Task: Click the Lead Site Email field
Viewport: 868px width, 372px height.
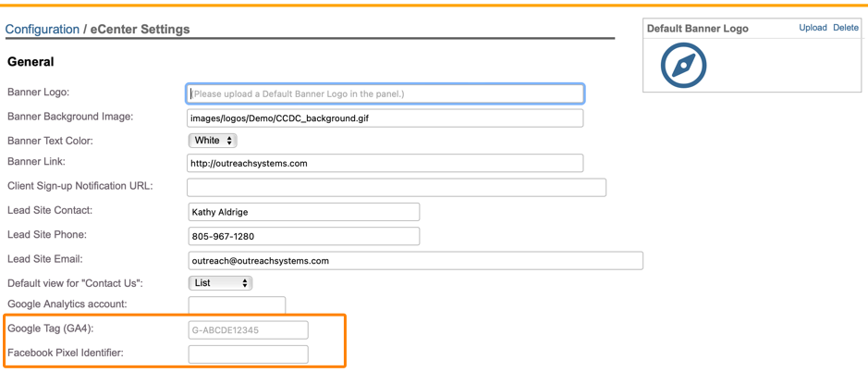Action: click(x=415, y=261)
